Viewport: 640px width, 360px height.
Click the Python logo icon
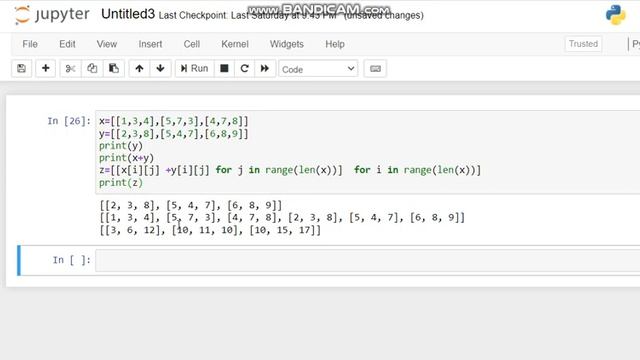[x=616, y=15]
